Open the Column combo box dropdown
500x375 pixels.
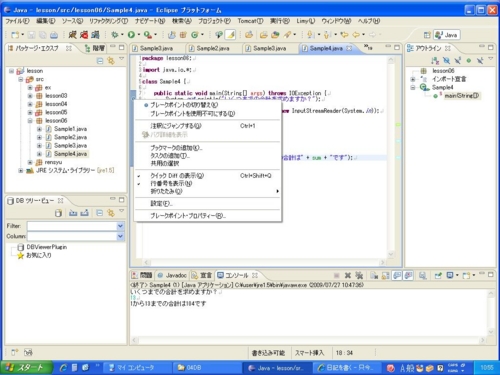120,236
